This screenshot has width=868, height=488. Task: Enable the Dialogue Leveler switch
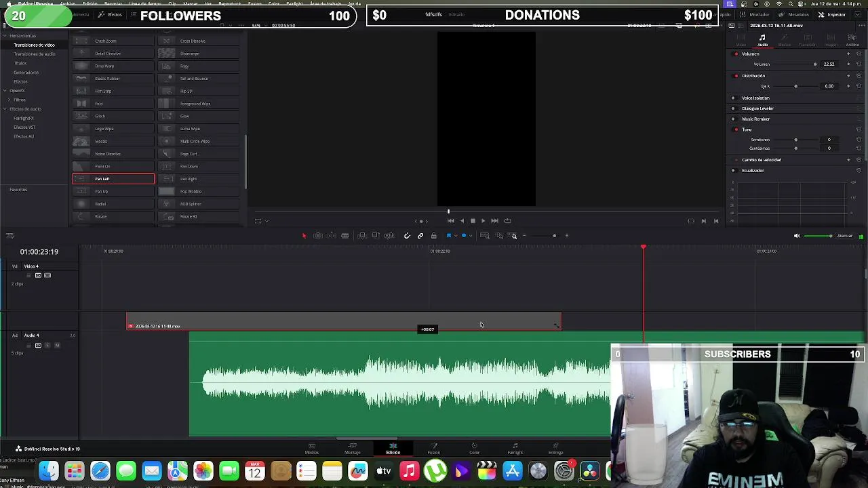tap(733, 108)
